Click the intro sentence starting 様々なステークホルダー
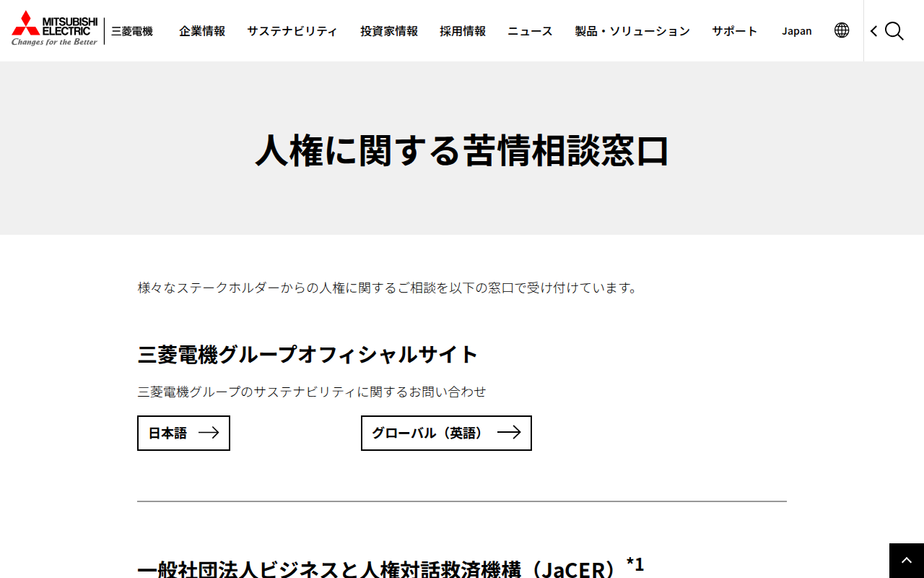The height and width of the screenshot is (578, 924). tap(388, 288)
